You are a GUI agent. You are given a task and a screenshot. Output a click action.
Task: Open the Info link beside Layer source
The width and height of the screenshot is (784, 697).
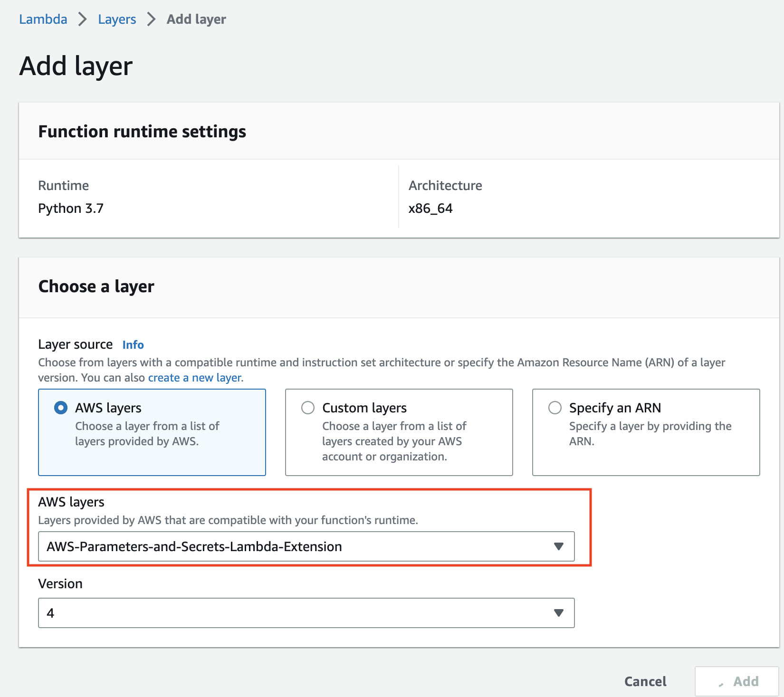click(133, 344)
